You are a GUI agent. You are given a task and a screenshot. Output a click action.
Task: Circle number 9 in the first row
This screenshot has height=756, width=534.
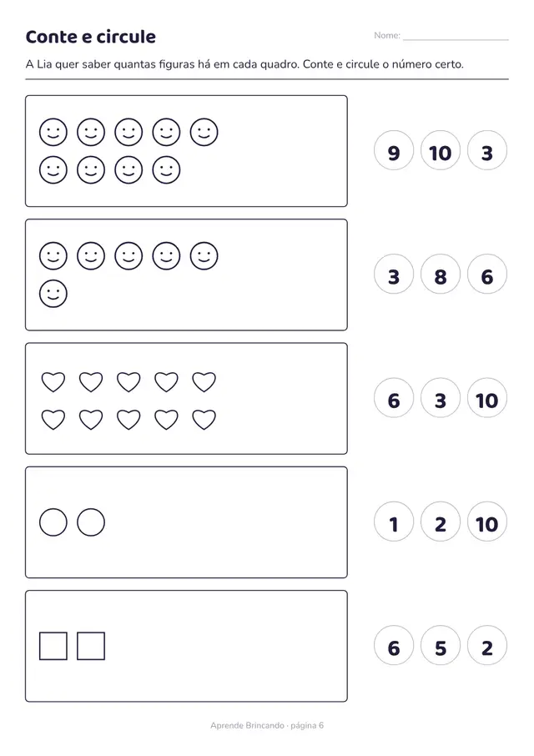pos(394,150)
